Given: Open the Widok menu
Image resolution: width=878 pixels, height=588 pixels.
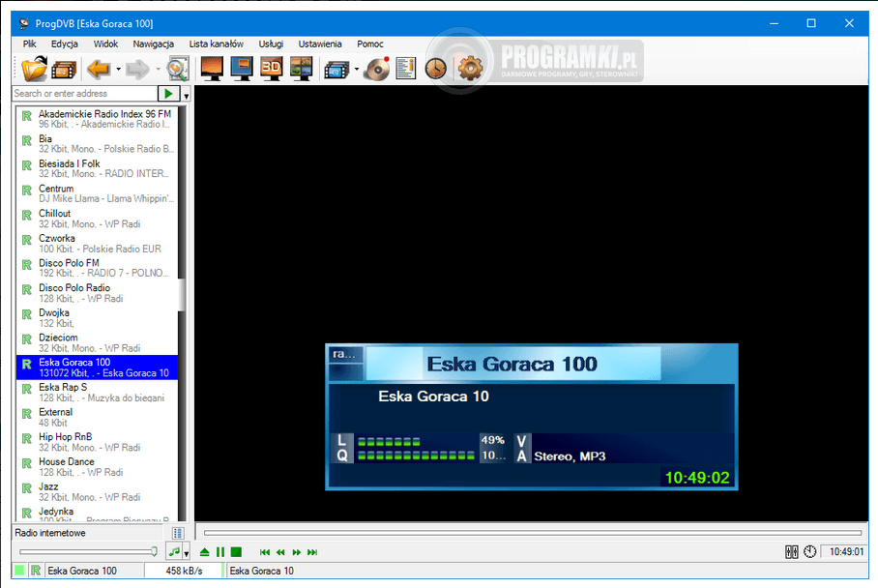Looking at the screenshot, I should 105,44.
